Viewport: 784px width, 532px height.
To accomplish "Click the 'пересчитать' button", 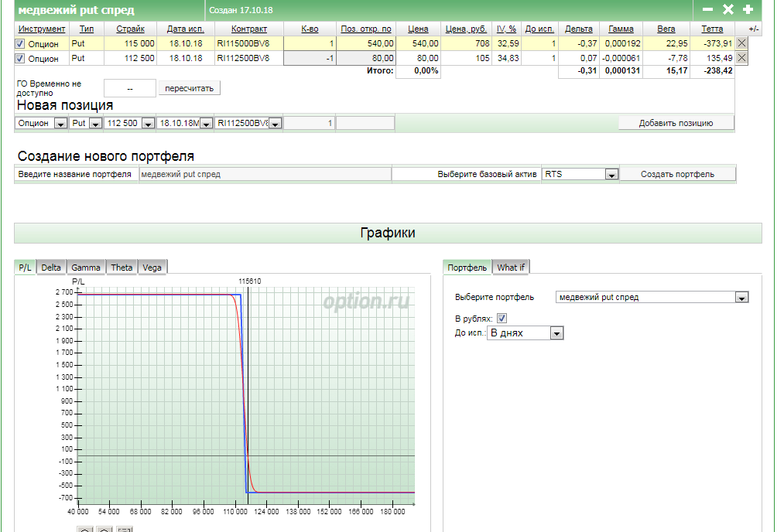I will point(189,88).
